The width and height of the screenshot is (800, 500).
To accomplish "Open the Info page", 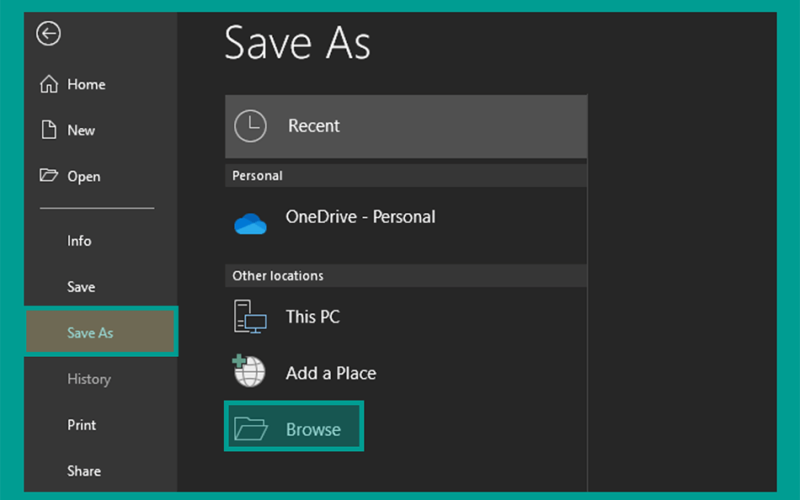I will click(x=79, y=241).
